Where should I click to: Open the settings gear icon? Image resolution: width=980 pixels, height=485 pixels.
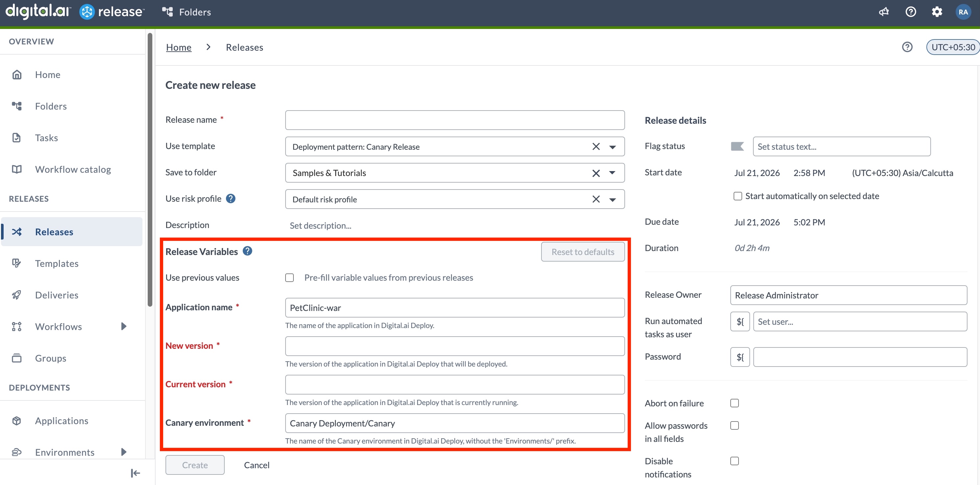click(937, 12)
